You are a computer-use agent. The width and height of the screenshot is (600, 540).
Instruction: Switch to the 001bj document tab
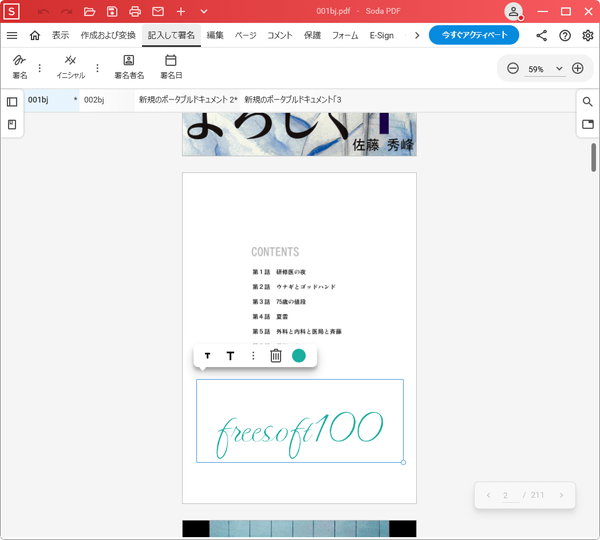(52, 100)
